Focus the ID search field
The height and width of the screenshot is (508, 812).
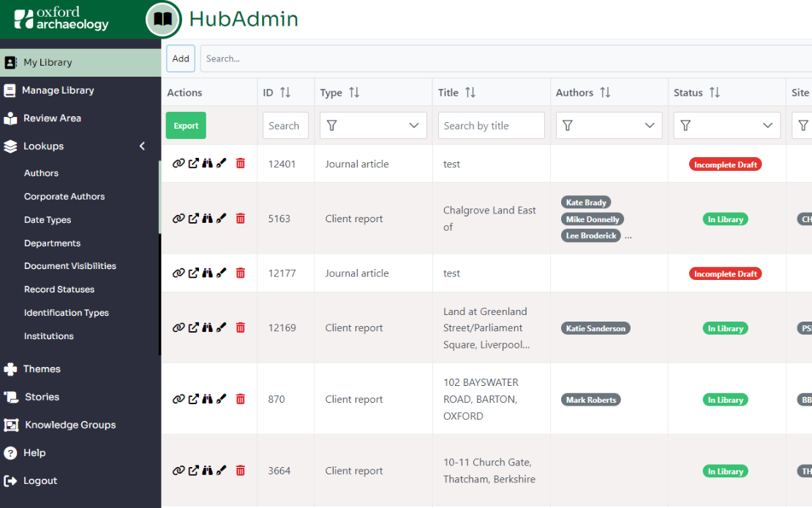[x=285, y=125]
